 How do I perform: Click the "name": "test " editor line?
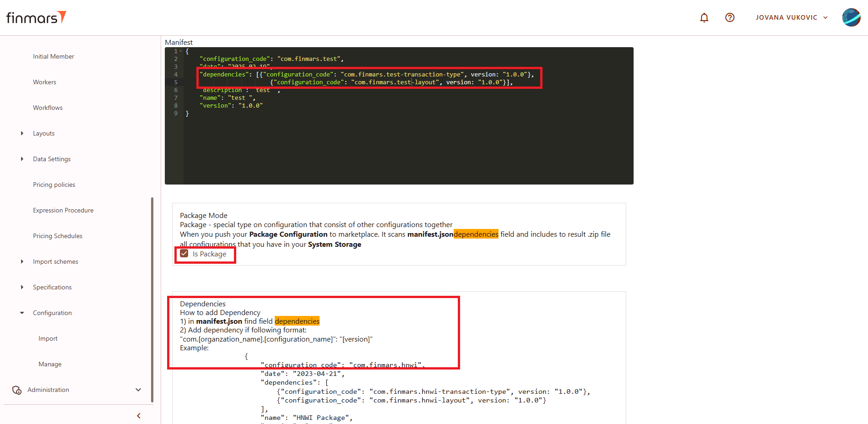pos(228,98)
